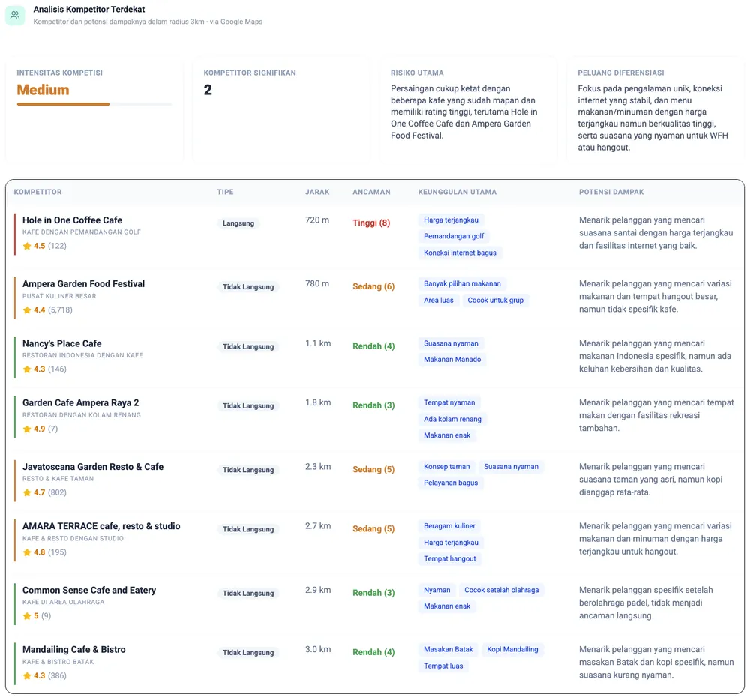Select the ANCAMAN column header
The height and width of the screenshot is (700, 750).
click(x=372, y=192)
